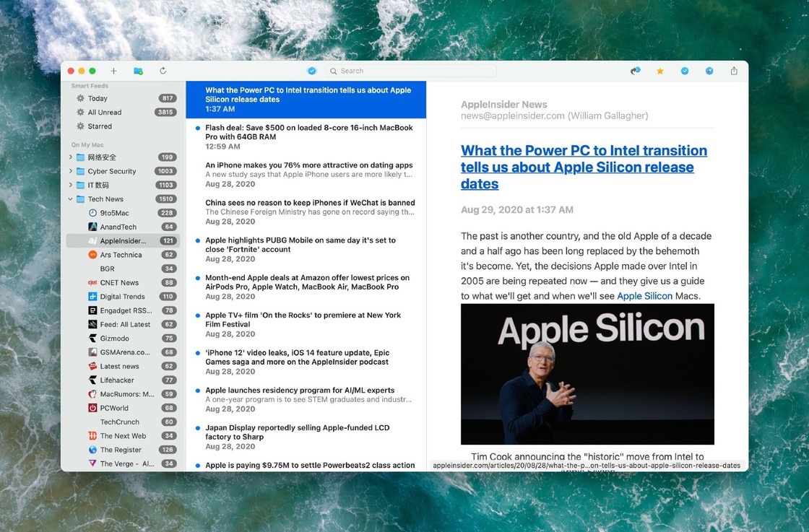Screen dimensions: 809x532
Task: Open the PCWorld feed icon
Action: click(x=93, y=408)
